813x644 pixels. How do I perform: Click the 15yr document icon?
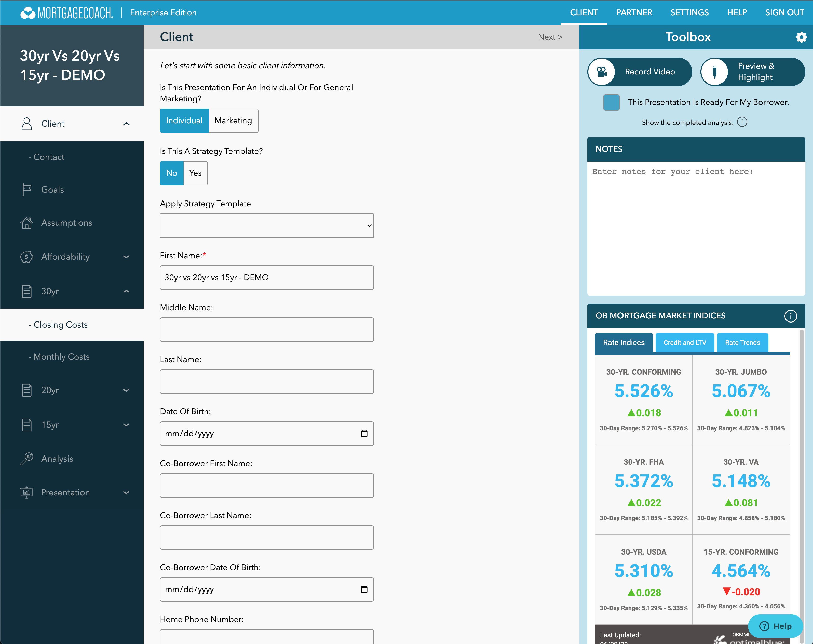[x=27, y=425]
